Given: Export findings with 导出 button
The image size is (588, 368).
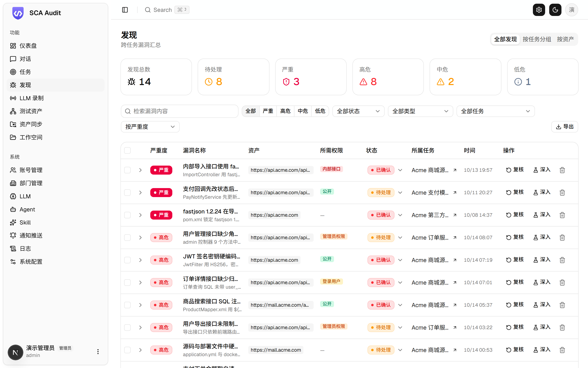Looking at the screenshot, I should 565,127.
